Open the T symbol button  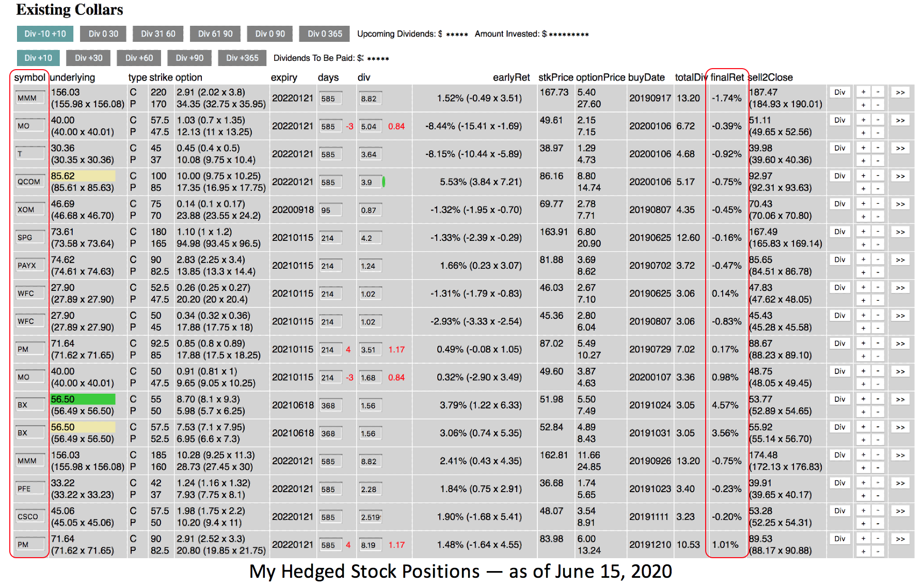pyautogui.click(x=30, y=154)
